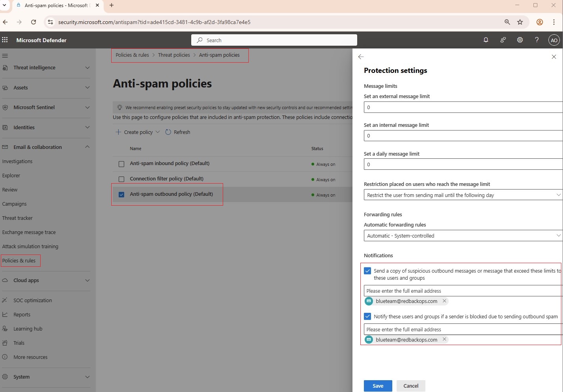Open Learning hub in the sidebar
This screenshot has width=563, height=392.
click(28, 329)
